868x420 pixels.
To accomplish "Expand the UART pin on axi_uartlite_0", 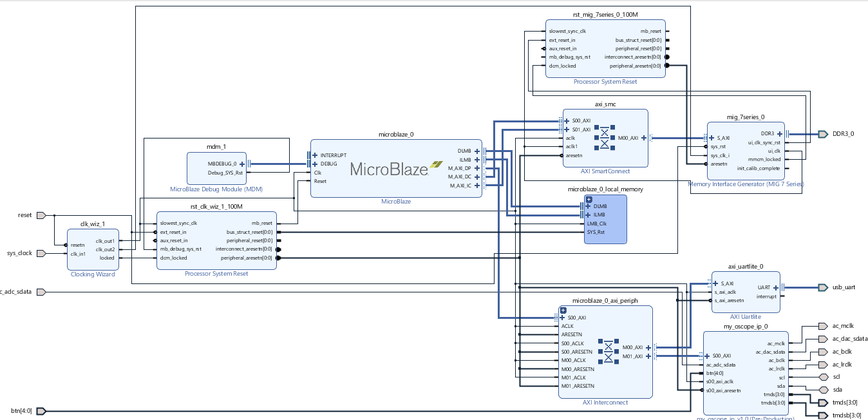I will point(776,288).
